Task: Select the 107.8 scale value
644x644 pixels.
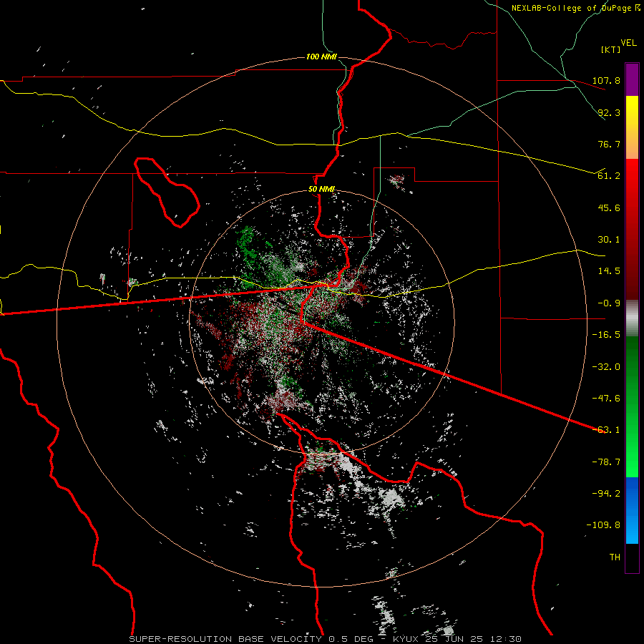Action: pyautogui.click(x=606, y=80)
